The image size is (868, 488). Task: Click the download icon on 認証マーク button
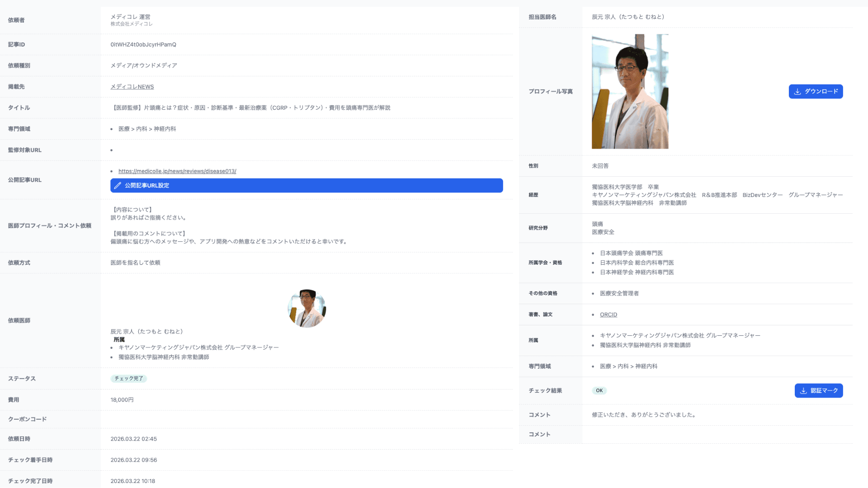(x=803, y=390)
